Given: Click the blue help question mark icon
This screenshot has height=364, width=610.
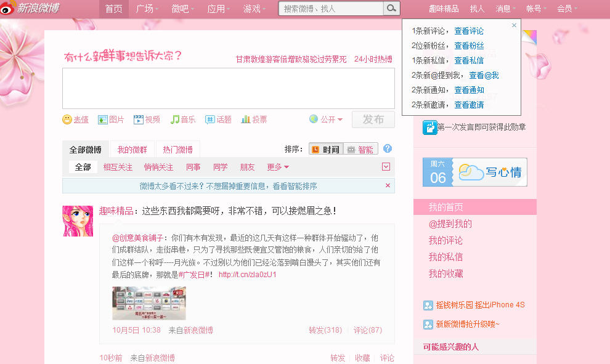Looking at the screenshot, I should point(388,148).
